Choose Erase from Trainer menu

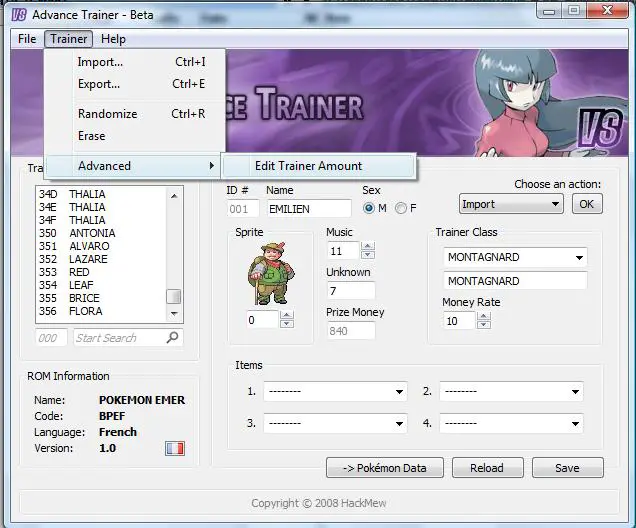click(135, 136)
